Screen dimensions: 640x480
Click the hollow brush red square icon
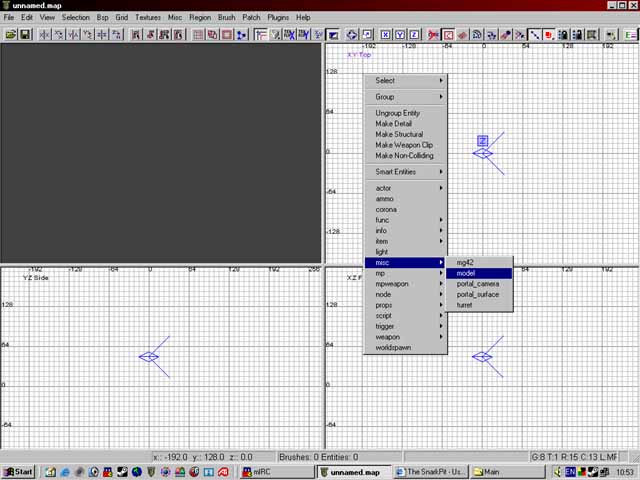pyautogui.click(x=226, y=34)
